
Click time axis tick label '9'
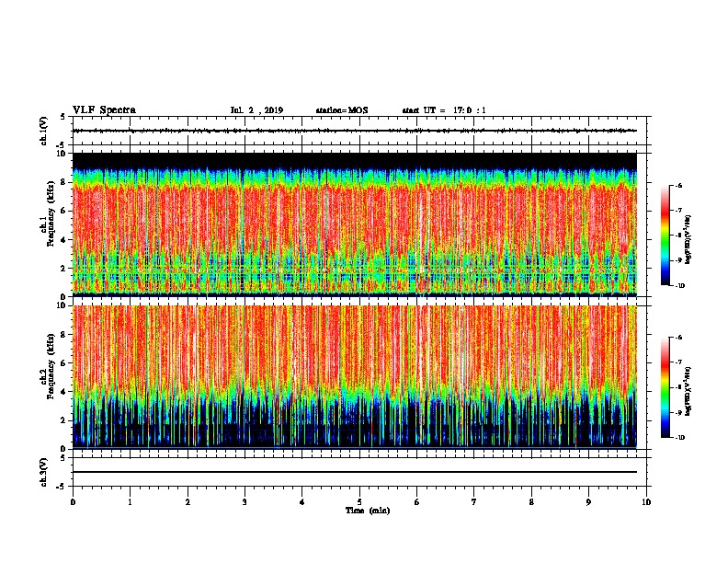point(588,502)
